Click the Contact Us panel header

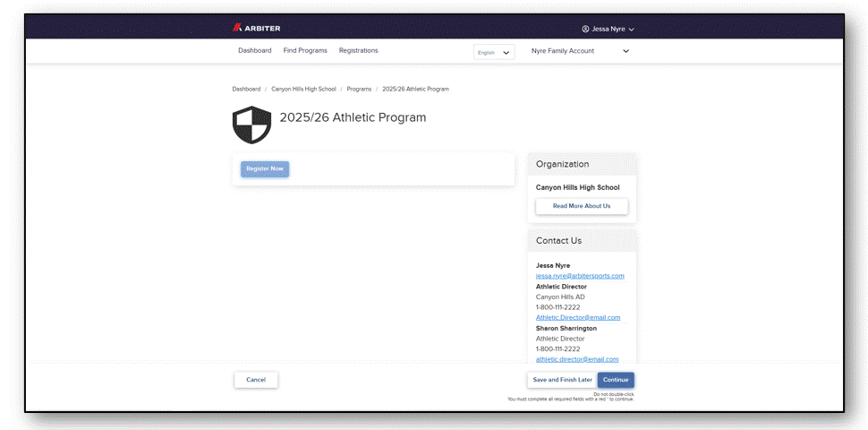pyautogui.click(x=582, y=240)
